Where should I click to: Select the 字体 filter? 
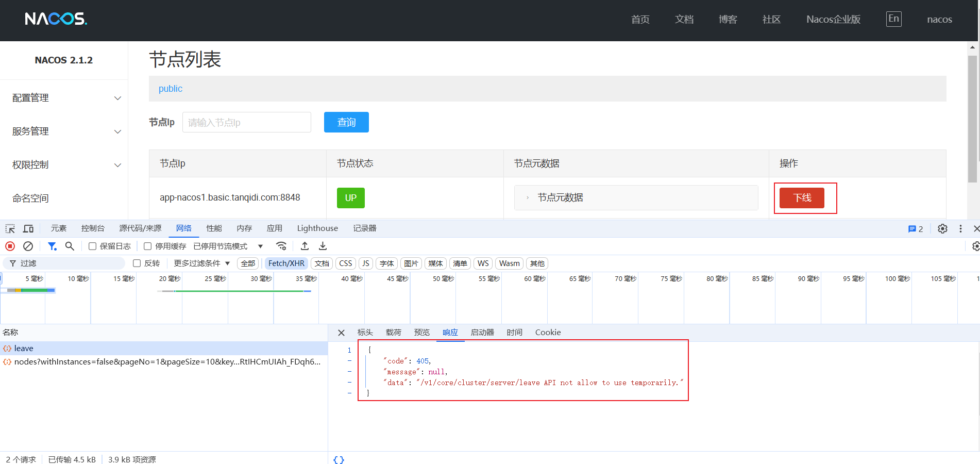coord(387,263)
